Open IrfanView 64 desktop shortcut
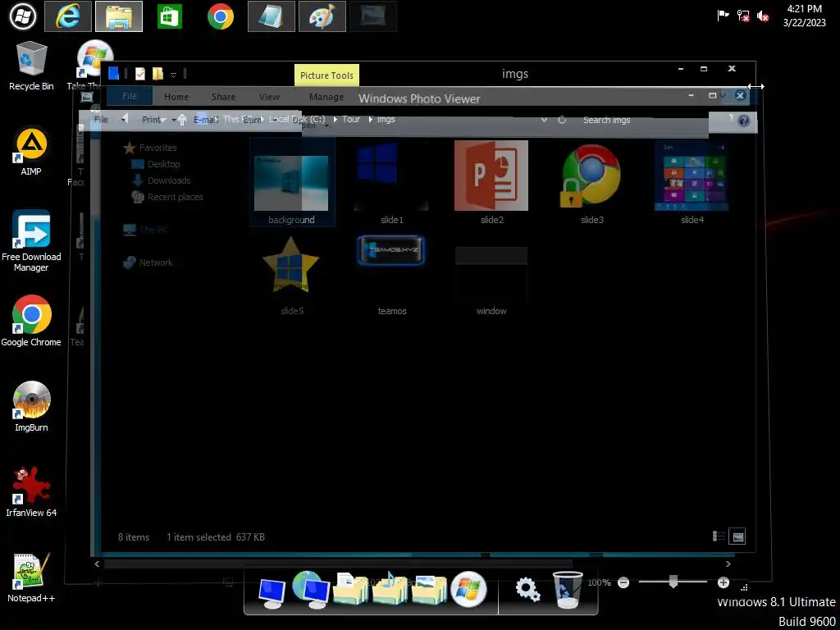This screenshot has width=840, height=630. [31, 491]
